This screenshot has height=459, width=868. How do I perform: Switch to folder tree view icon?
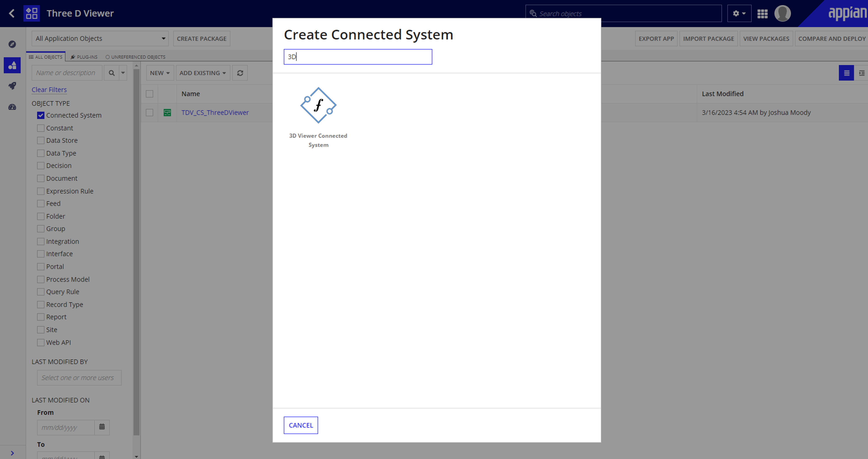point(861,73)
